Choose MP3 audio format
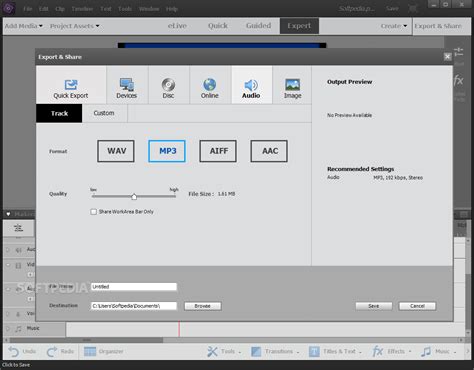This screenshot has height=370, width=474. click(x=167, y=151)
